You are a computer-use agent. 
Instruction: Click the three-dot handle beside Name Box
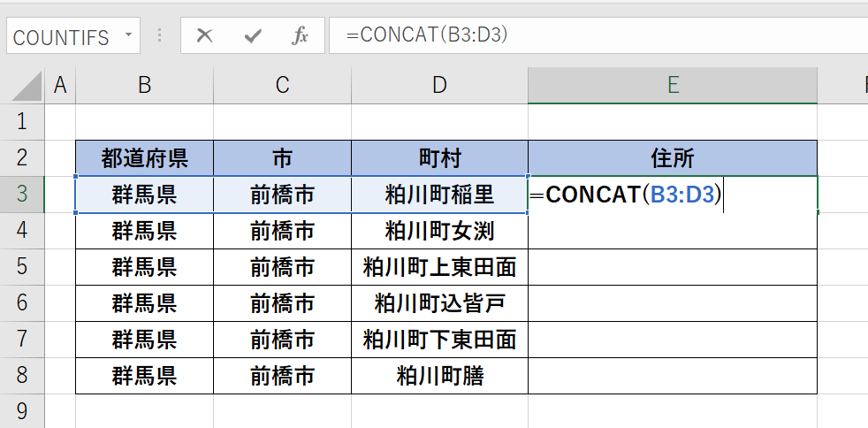click(x=159, y=36)
